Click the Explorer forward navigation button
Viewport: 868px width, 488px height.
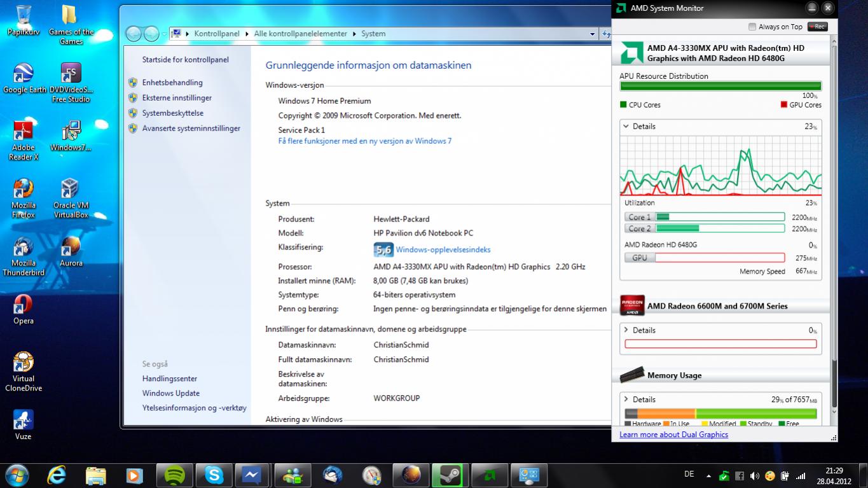[x=151, y=34]
